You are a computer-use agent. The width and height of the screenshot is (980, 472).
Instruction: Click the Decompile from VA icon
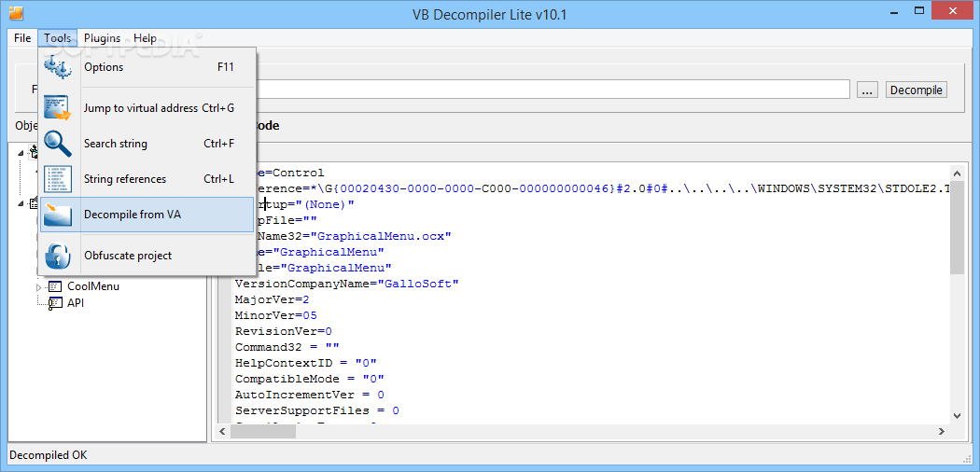pyautogui.click(x=59, y=215)
